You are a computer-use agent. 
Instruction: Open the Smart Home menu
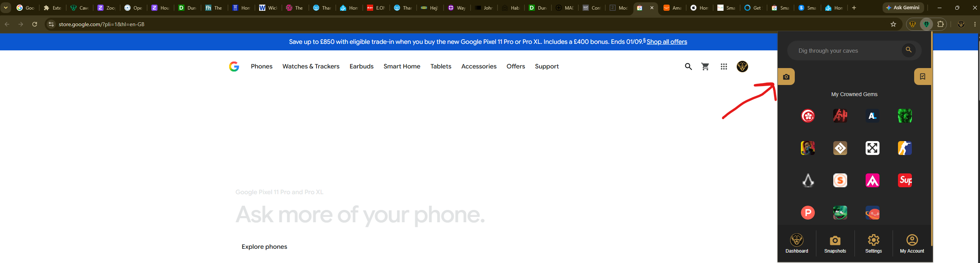coord(402,67)
